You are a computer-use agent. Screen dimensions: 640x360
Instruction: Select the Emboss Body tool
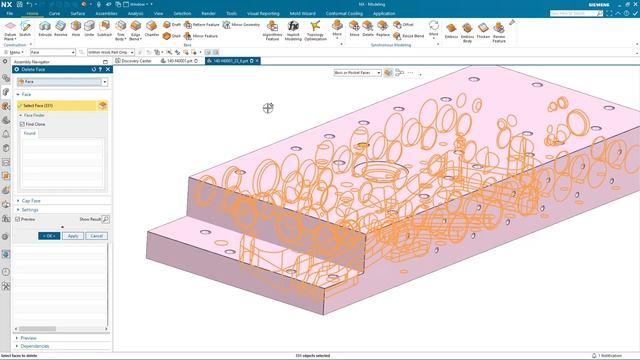click(x=467, y=32)
